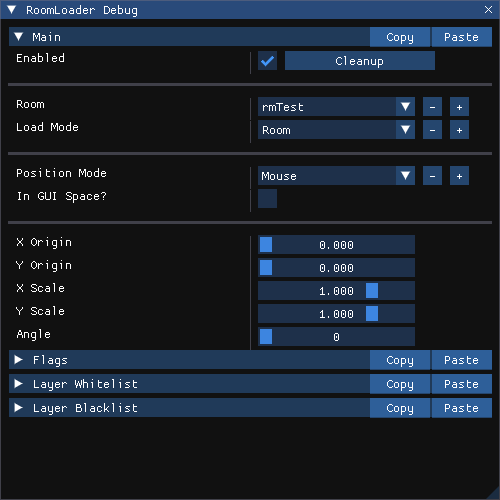Viewport: 500px width, 500px height.
Task: Copy the Flags settings
Action: 400,360
